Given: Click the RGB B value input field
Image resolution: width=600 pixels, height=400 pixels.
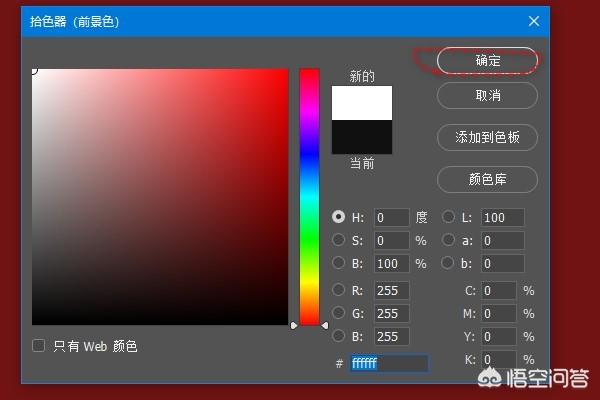Looking at the screenshot, I should [x=391, y=336].
